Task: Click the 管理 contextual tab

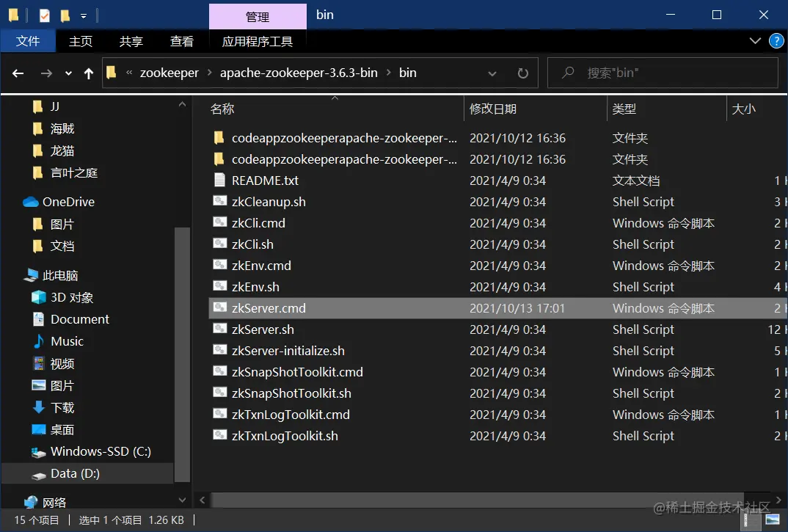Action: tap(258, 17)
